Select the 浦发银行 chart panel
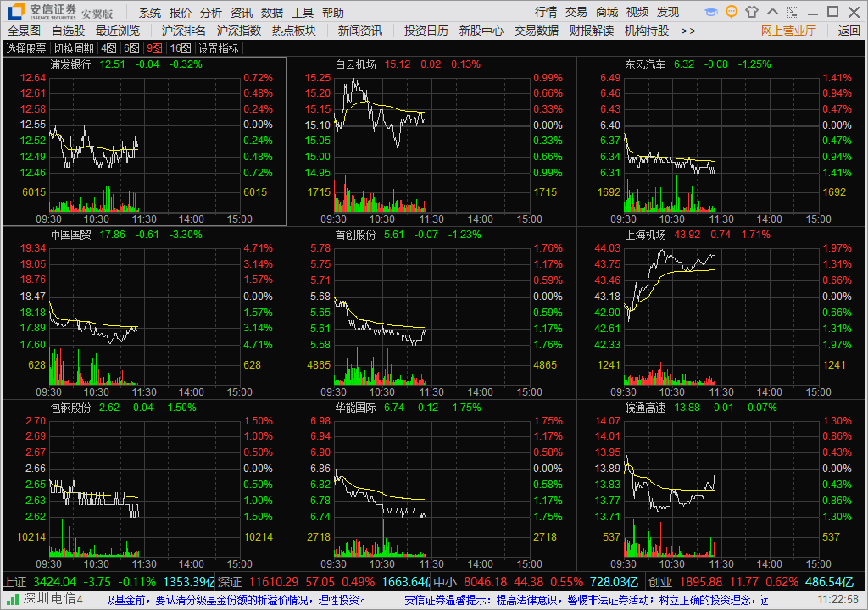The height and width of the screenshot is (610, 868). (144, 141)
